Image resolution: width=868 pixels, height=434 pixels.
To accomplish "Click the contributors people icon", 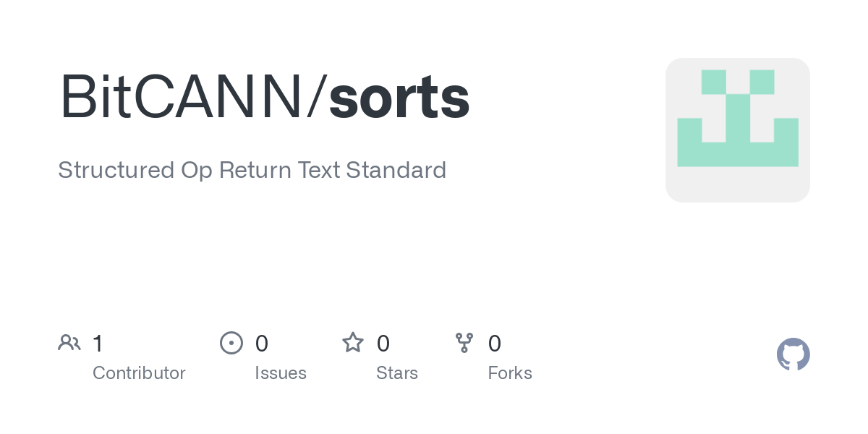I will pos(69,343).
